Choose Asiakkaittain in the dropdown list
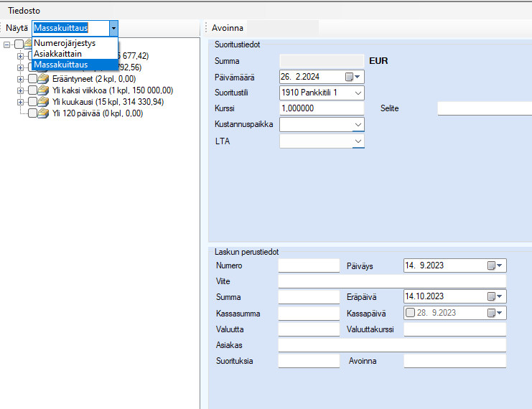The image size is (532, 409). (57, 54)
